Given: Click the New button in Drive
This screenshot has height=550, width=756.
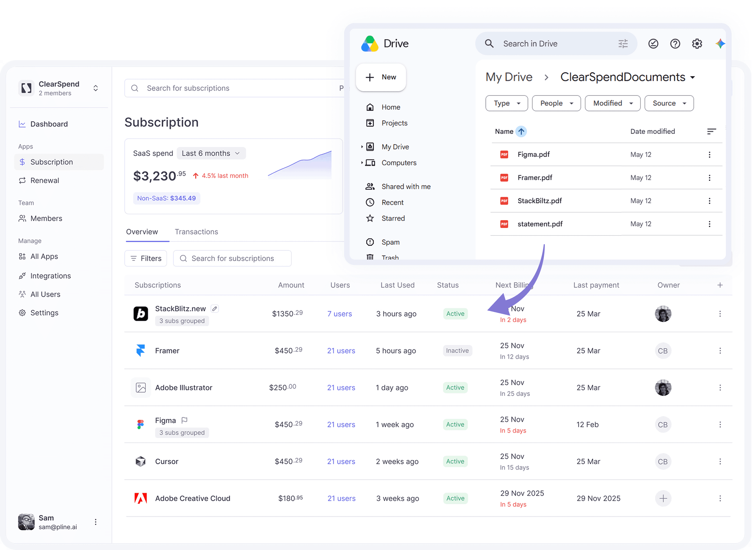Looking at the screenshot, I should pyautogui.click(x=381, y=77).
